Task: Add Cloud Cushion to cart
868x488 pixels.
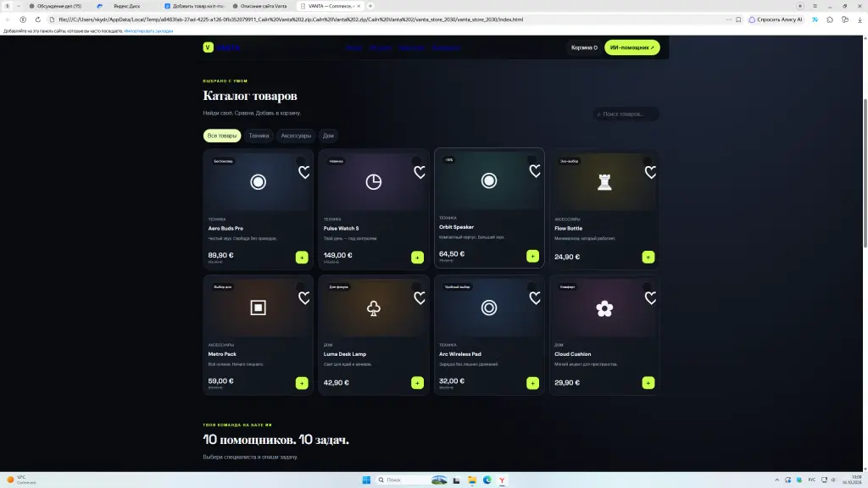Action: click(648, 383)
